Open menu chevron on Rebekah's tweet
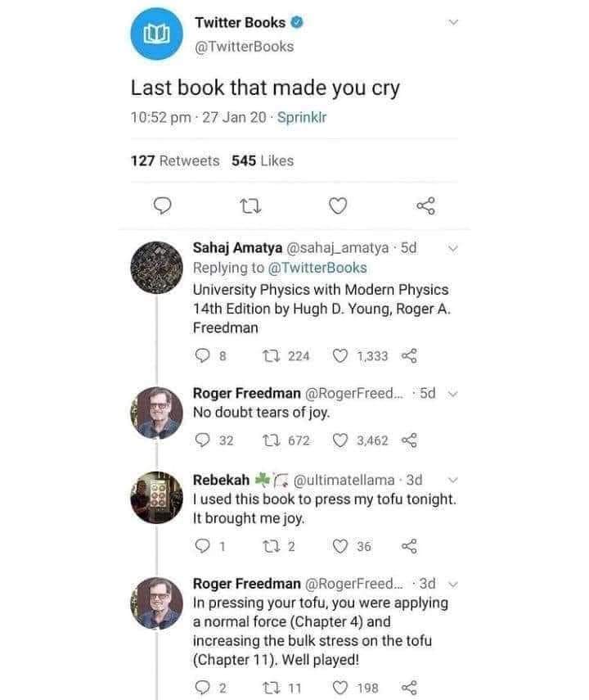This screenshot has height=700, width=589. [x=455, y=478]
